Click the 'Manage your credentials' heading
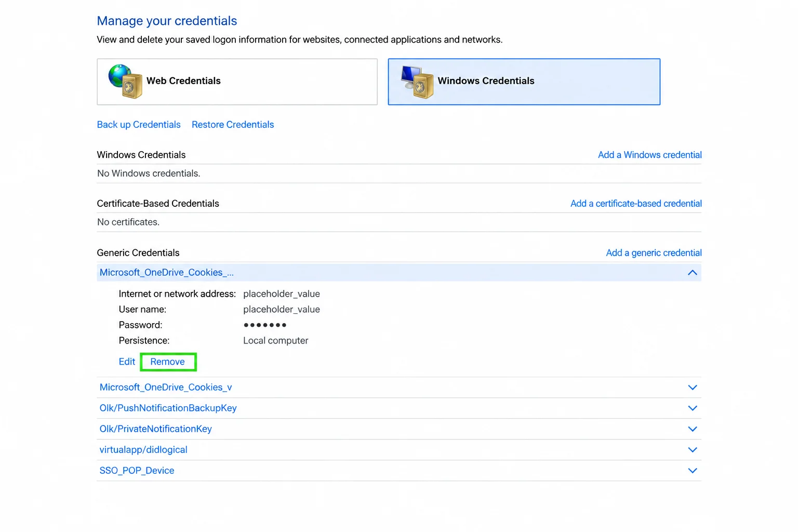Image resolution: width=798 pixels, height=532 pixels. [x=167, y=21]
